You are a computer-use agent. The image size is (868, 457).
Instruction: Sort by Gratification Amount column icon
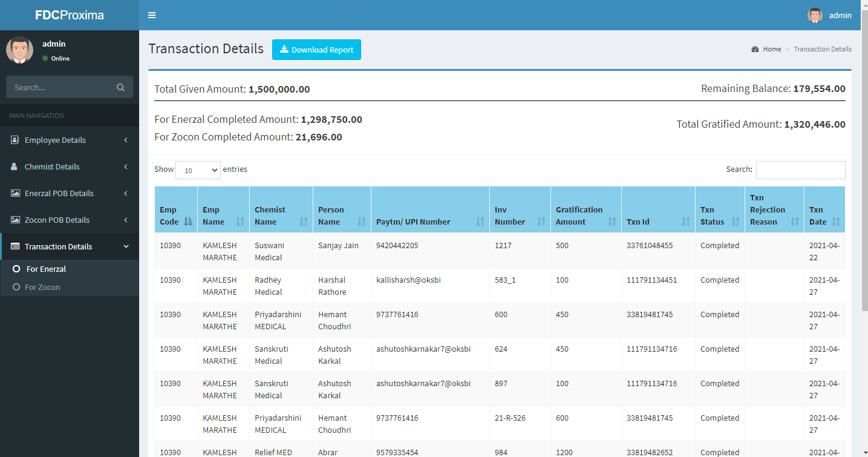612,222
